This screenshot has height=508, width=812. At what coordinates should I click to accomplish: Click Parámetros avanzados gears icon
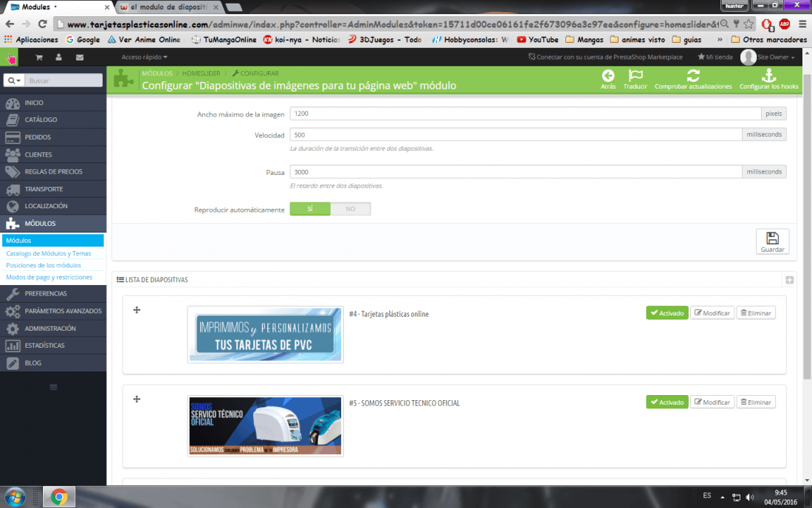[13, 311]
